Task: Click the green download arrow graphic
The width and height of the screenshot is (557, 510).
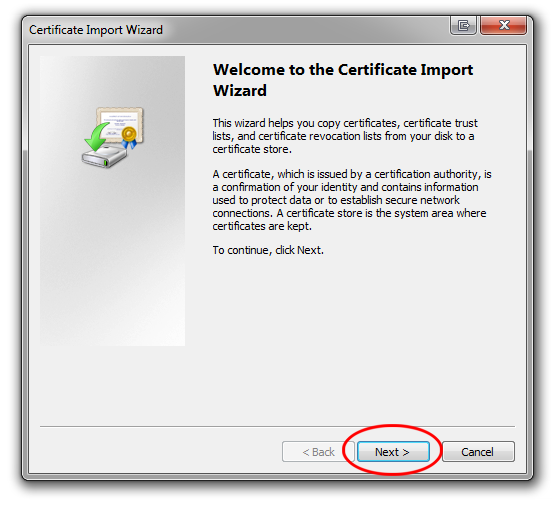Action: tap(97, 137)
